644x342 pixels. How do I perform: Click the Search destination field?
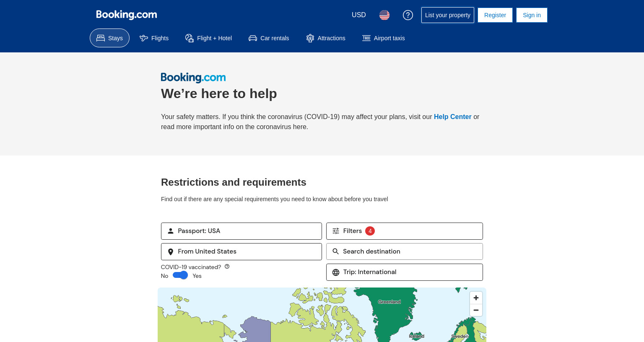(405, 251)
